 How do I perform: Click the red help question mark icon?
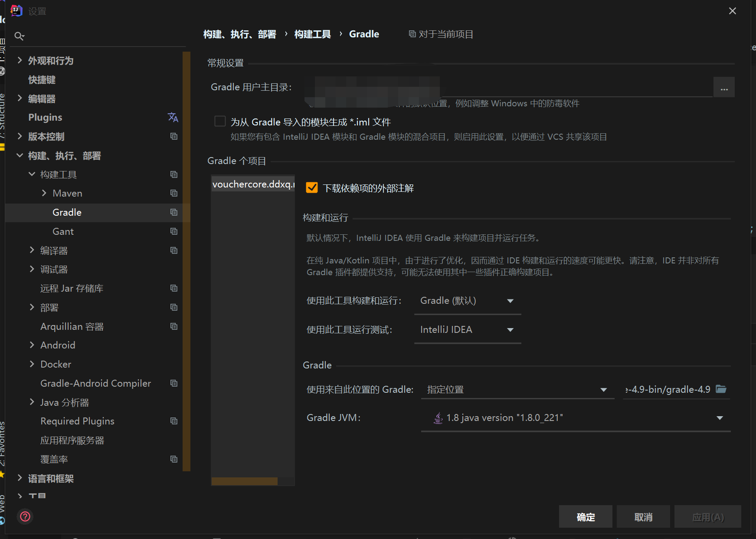pos(25,516)
